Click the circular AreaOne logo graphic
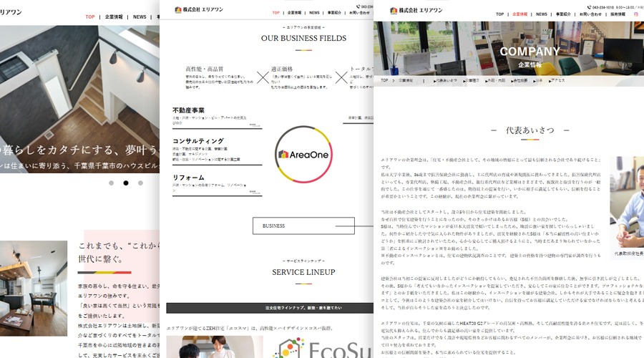Image resolution: width=644 pixels, height=358 pixels. click(x=303, y=154)
